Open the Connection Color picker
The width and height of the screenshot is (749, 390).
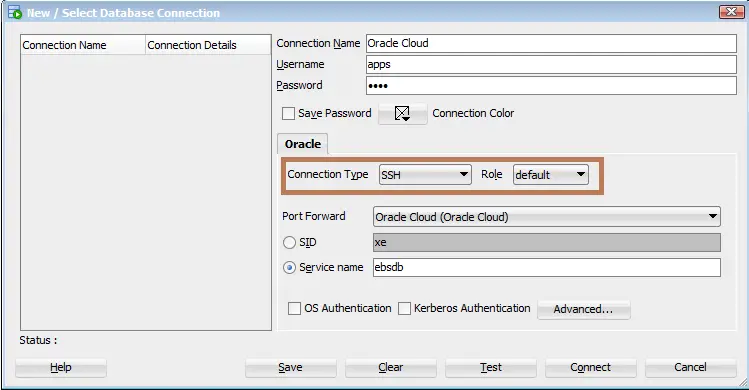(403, 114)
